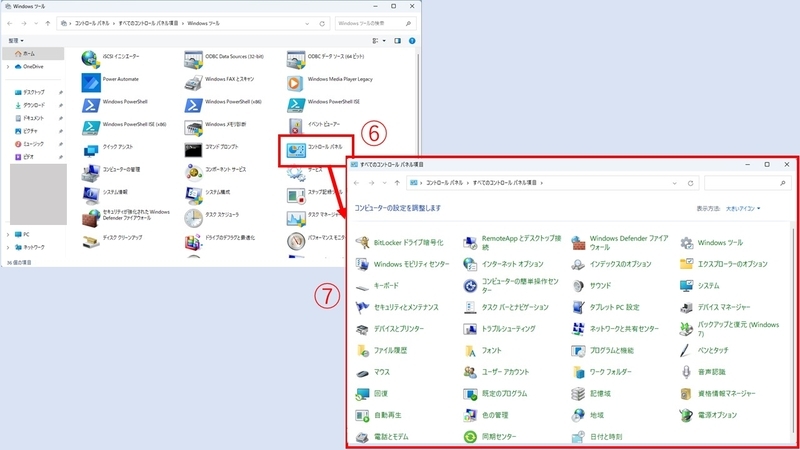This screenshot has height=450, width=800.
Task: Open タスク スケジューラ
Action: [212, 216]
